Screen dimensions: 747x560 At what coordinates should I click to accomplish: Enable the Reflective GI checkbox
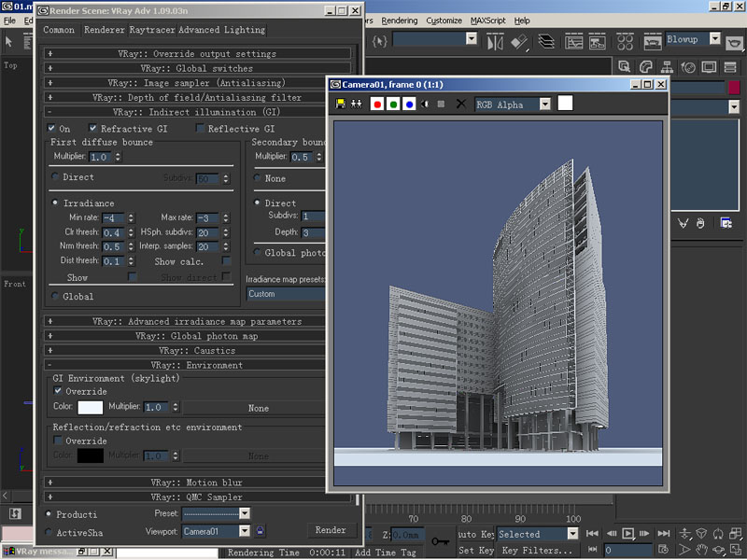pos(200,128)
